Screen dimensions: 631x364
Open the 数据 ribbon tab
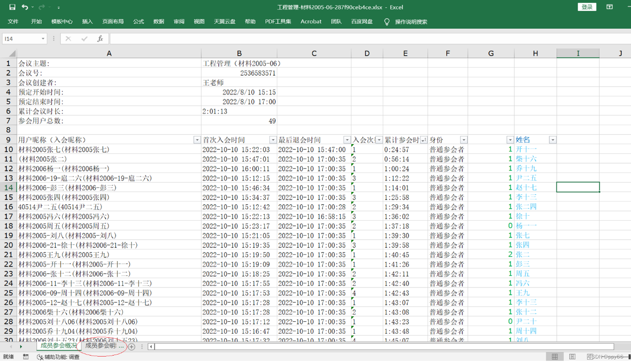[159, 22]
